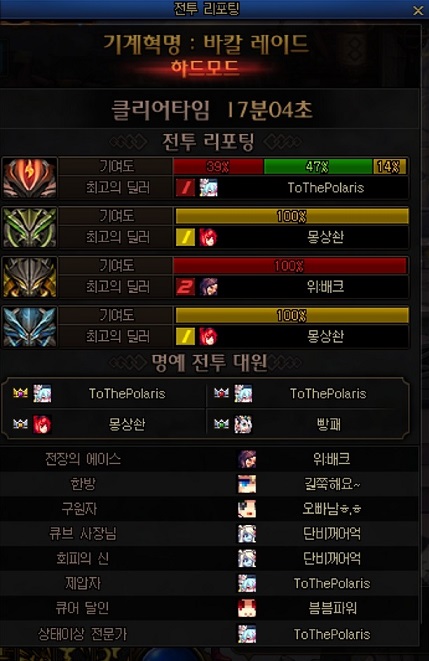Click the red-haired avatar in second boss row
Viewport: 429px width, 661px height.
208,237
